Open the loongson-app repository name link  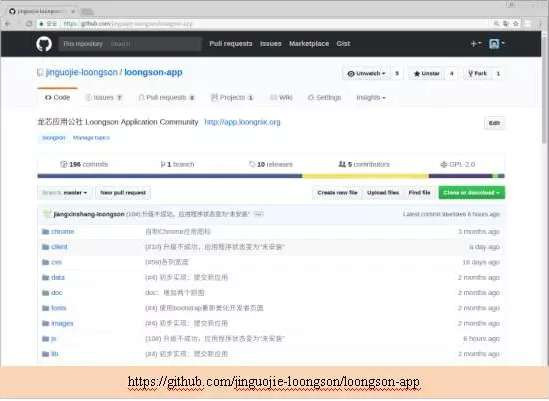click(x=153, y=72)
